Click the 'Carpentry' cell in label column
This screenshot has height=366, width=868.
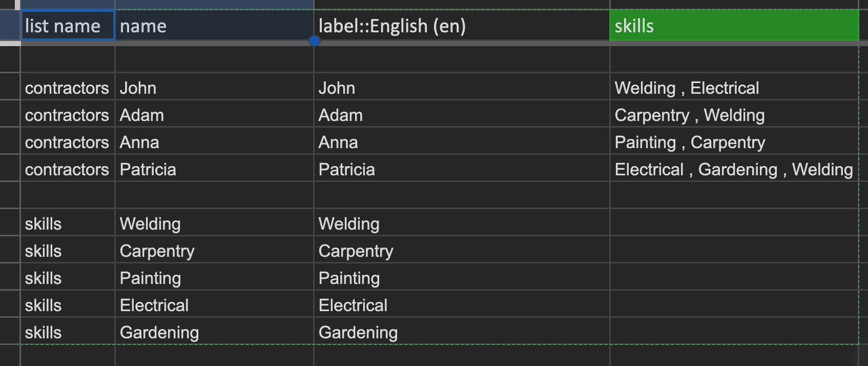click(462, 250)
